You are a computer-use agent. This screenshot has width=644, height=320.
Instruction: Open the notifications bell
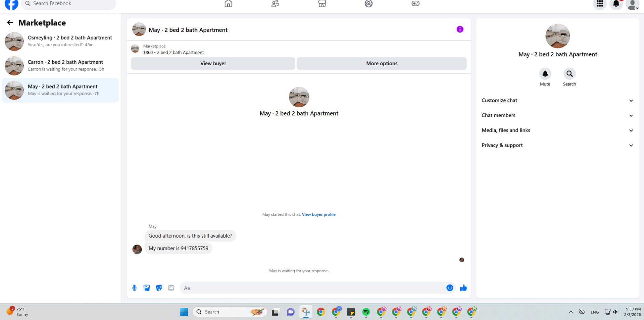pos(616,4)
